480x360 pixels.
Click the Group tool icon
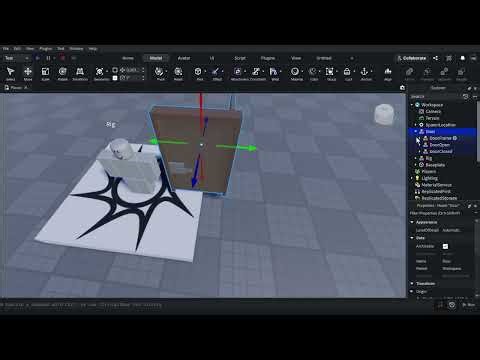tap(330, 71)
